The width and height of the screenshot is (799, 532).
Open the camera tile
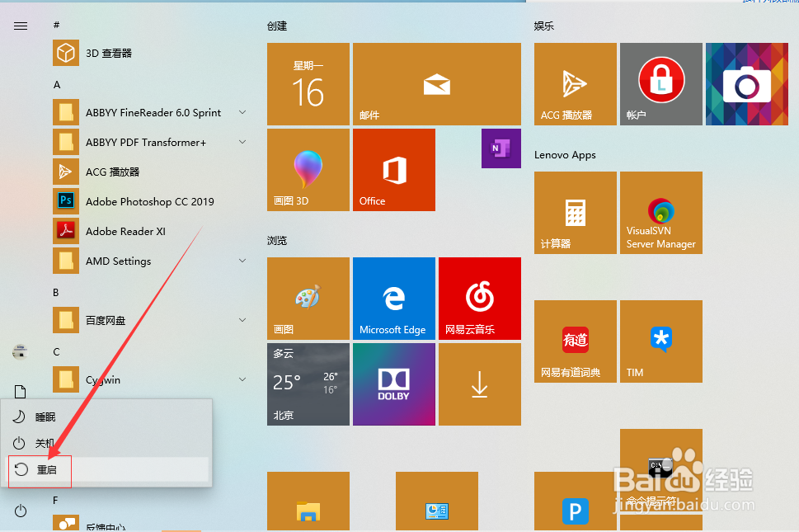tap(747, 84)
